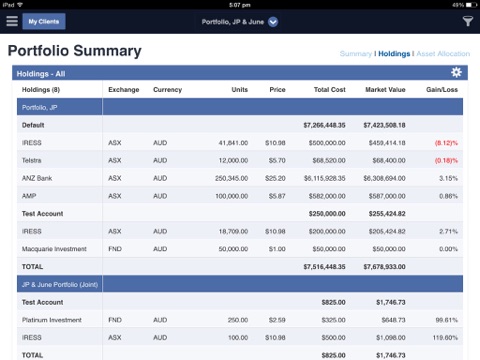
Task: Open holdings settings gear
Action: click(456, 72)
